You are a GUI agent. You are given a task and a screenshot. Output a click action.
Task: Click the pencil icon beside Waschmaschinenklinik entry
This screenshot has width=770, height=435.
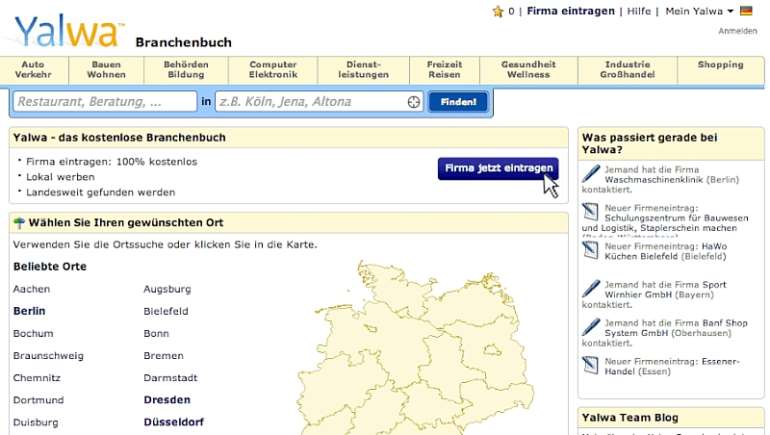point(591,173)
